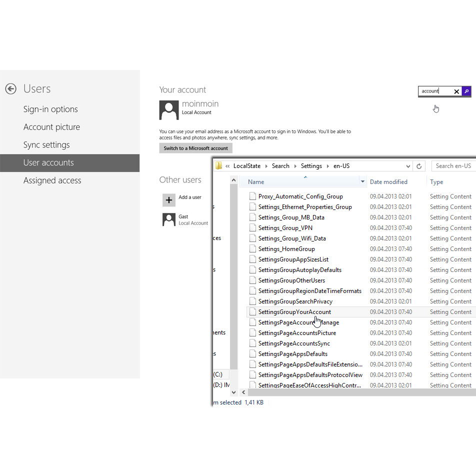This screenshot has width=476, height=476.
Task: Refresh the en-US folder view
Action: (419, 166)
